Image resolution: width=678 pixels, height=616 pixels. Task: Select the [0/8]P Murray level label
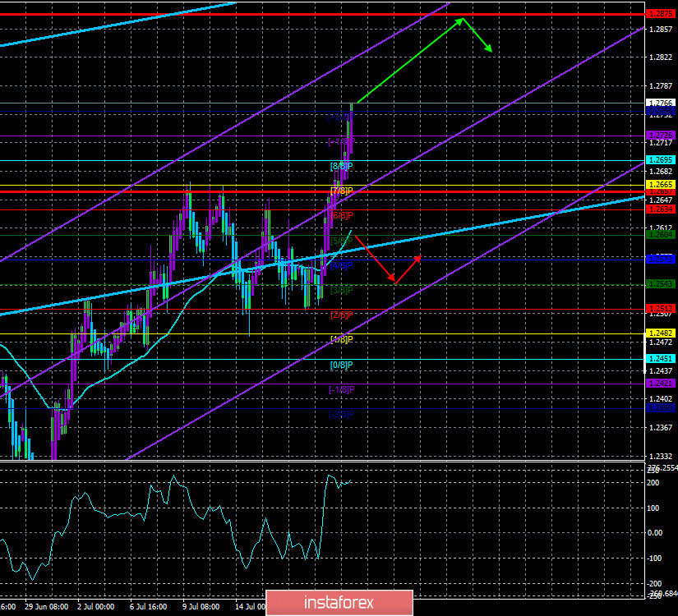pyautogui.click(x=341, y=364)
